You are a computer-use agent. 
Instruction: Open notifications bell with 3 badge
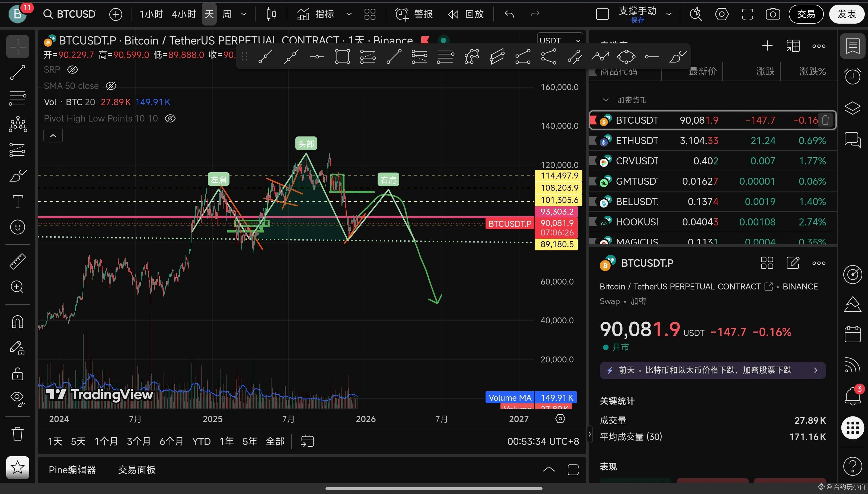(x=852, y=396)
